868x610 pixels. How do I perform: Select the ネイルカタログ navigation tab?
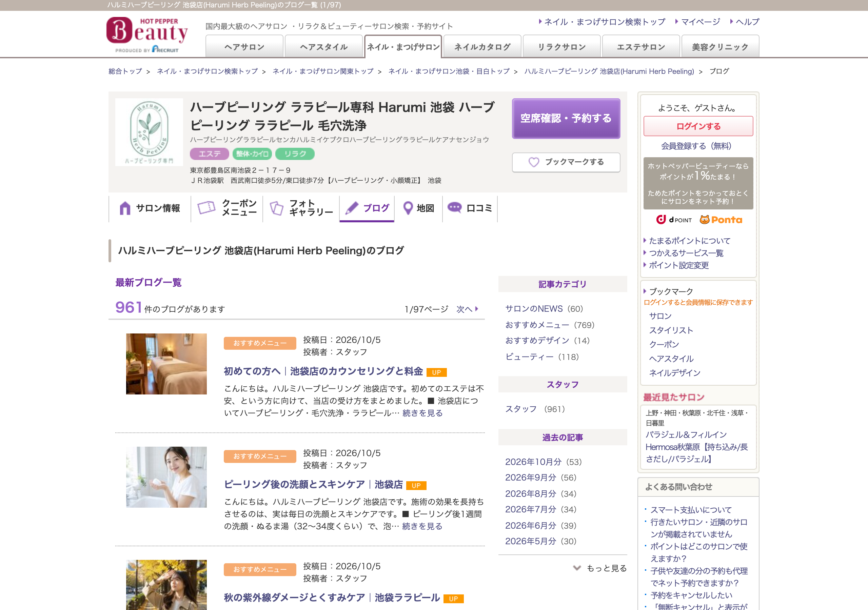tap(482, 47)
